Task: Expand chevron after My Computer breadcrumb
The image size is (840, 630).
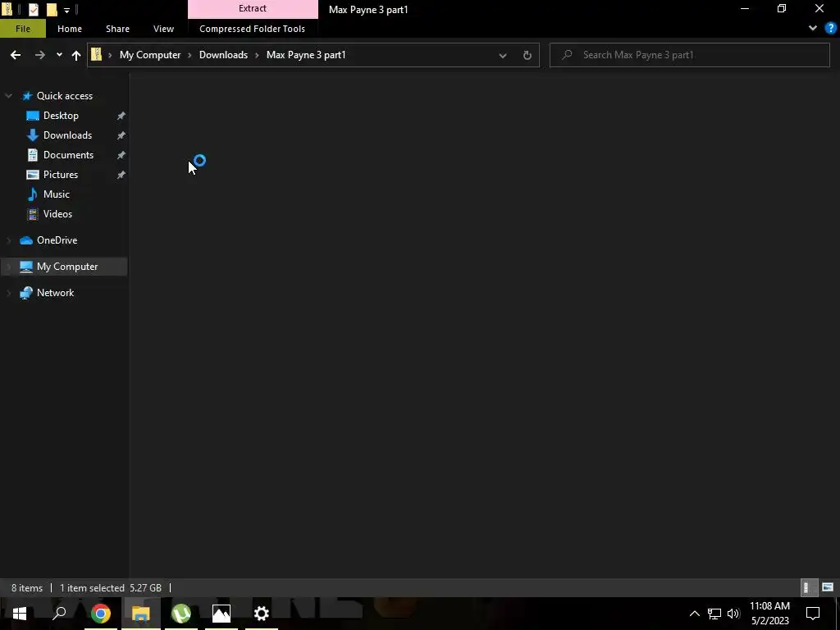Action: click(x=189, y=55)
